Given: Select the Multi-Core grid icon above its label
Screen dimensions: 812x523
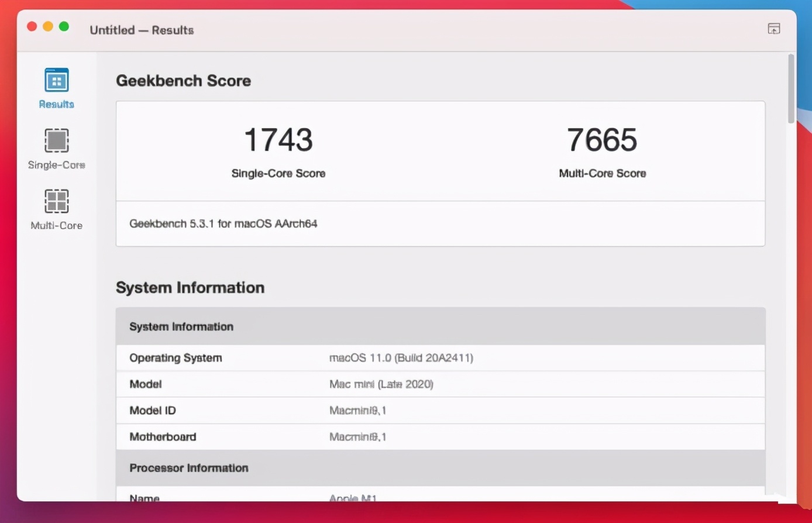Looking at the screenshot, I should (x=56, y=201).
